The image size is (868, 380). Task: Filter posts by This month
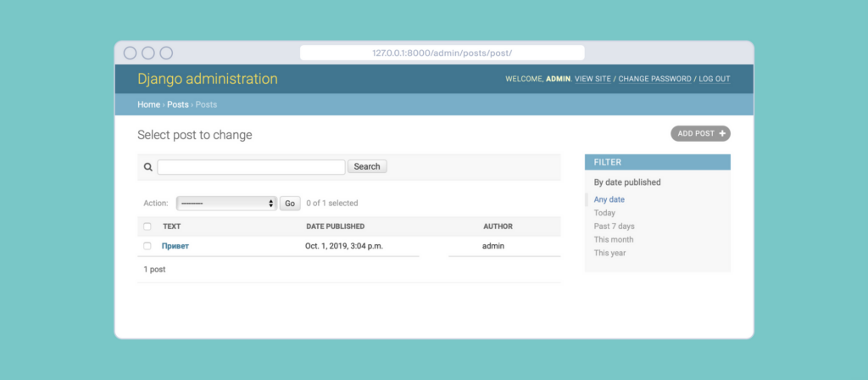[x=613, y=239]
